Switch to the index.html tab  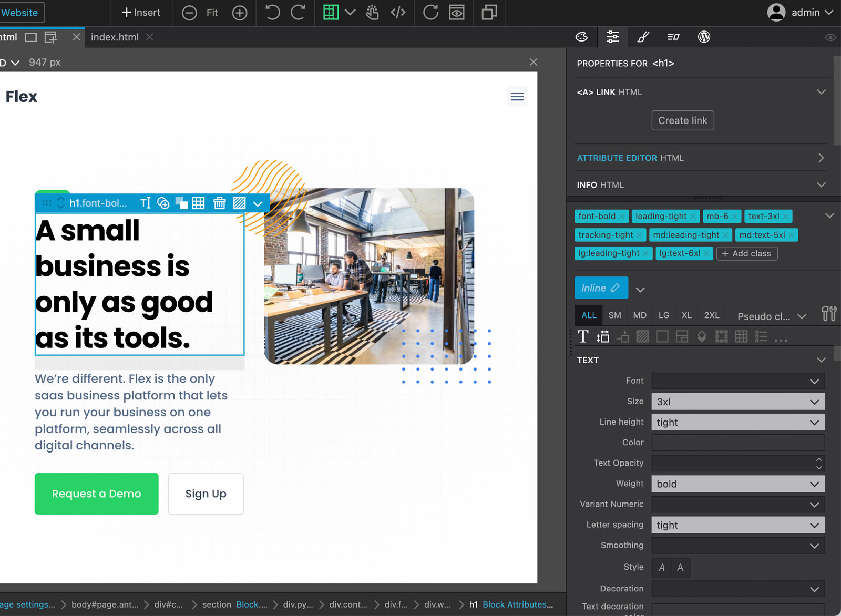115,37
